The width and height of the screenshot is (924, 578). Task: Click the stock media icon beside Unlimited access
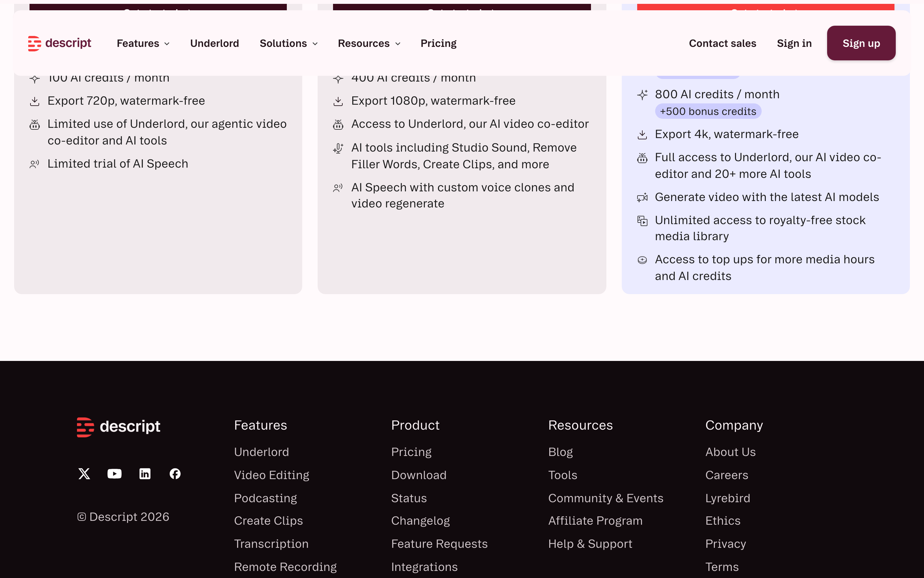642,221
